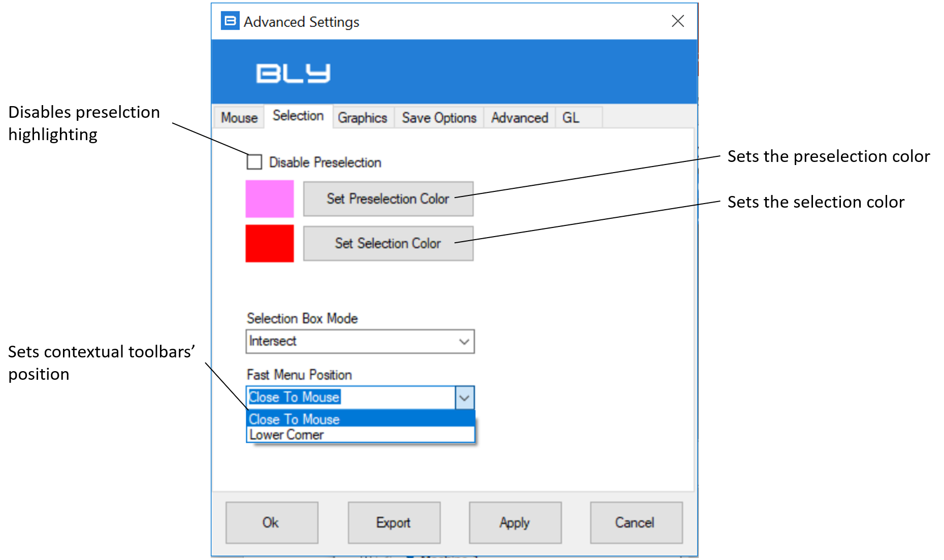The width and height of the screenshot is (944, 560).
Task: Close the Advanced Settings dialog
Action: pyautogui.click(x=678, y=21)
